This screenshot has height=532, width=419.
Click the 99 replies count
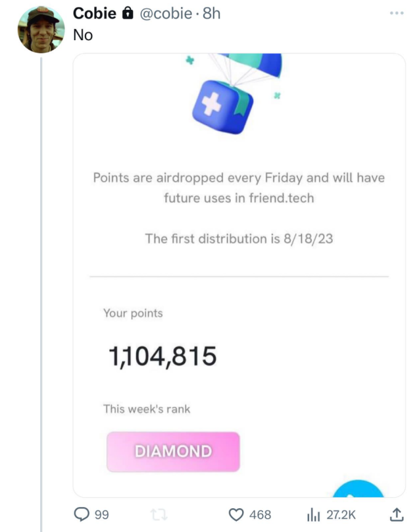click(x=101, y=514)
